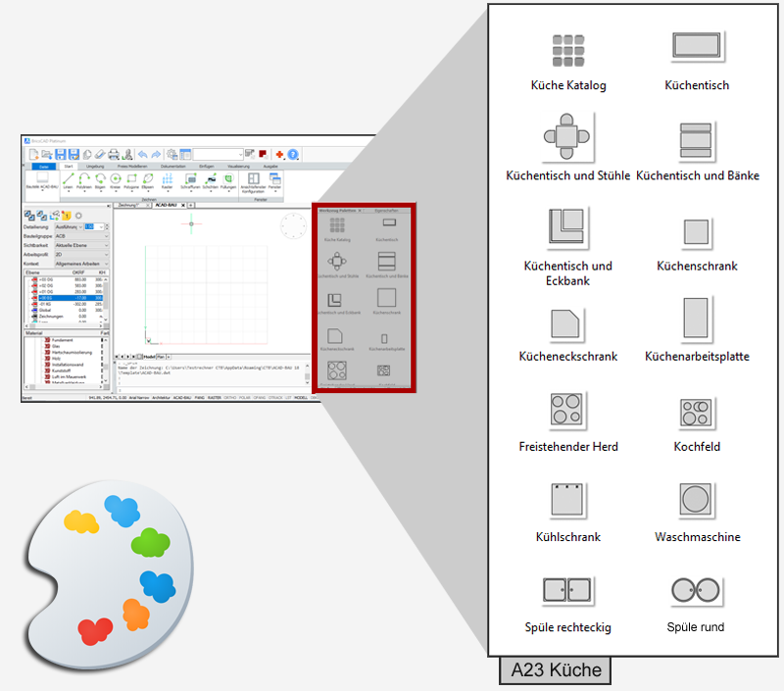Screen dimensions: 784x691
Task: Select the Waschmaschine icon
Action: (696, 502)
